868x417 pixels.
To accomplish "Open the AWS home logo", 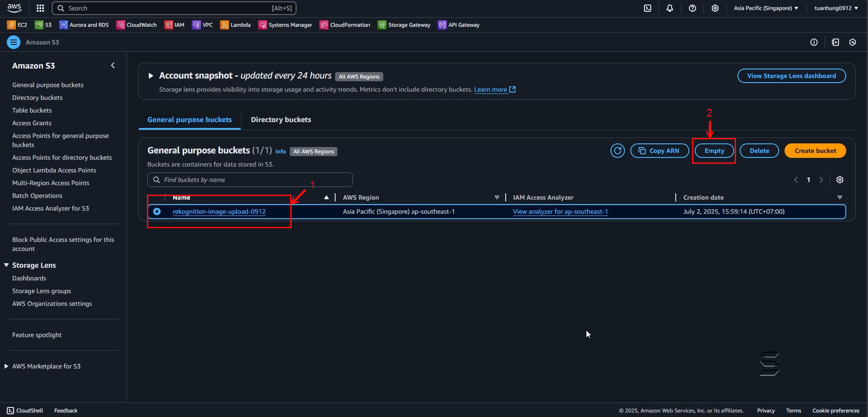I will [x=15, y=8].
